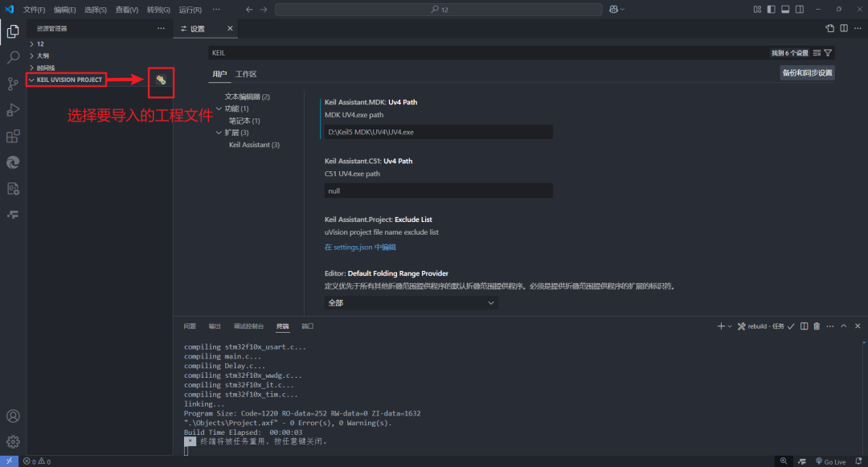Open the title bar overflow menu ellipsis
This screenshot has height=467, width=868.
pos(216,10)
